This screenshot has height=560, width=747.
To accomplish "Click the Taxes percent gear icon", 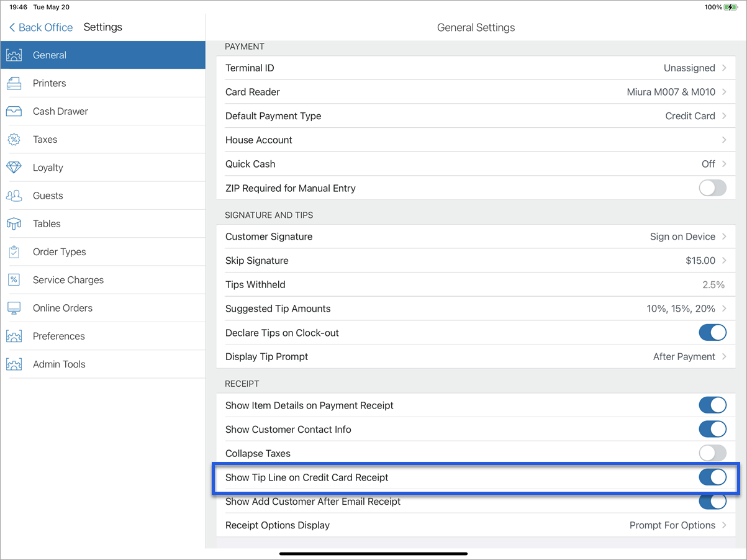I will click(x=14, y=140).
